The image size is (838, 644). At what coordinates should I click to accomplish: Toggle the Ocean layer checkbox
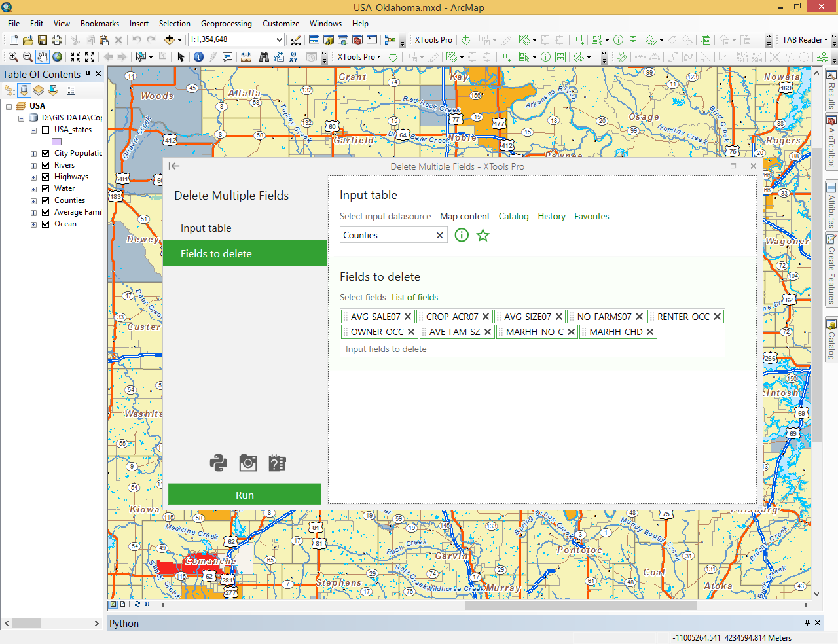coord(45,224)
